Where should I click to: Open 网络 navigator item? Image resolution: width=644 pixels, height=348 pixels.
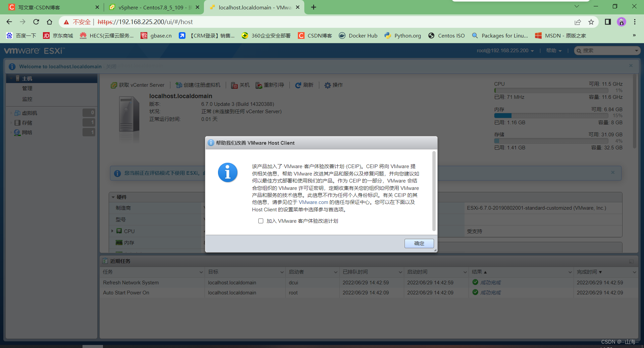coord(27,132)
